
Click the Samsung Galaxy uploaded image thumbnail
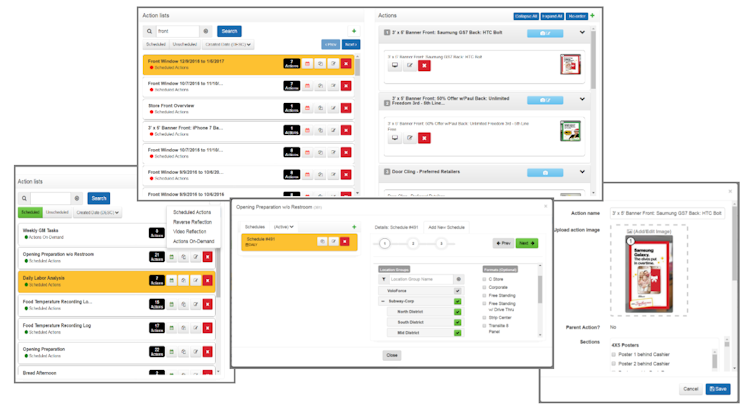[x=649, y=274]
